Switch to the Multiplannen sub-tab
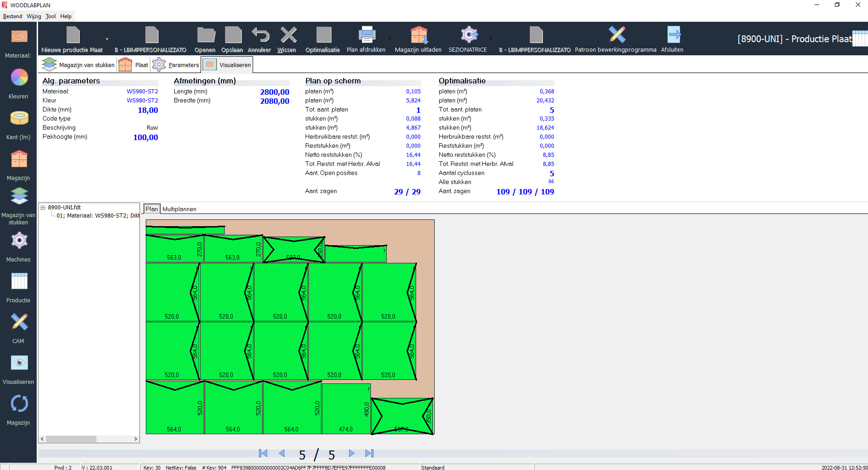This screenshot has height=470, width=868. tap(179, 209)
